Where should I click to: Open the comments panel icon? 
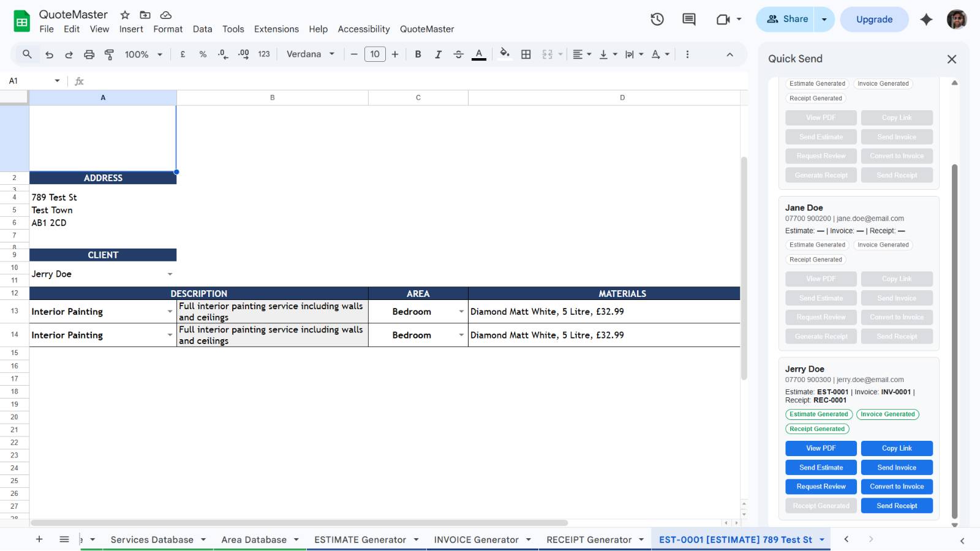click(x=689, y=20)
